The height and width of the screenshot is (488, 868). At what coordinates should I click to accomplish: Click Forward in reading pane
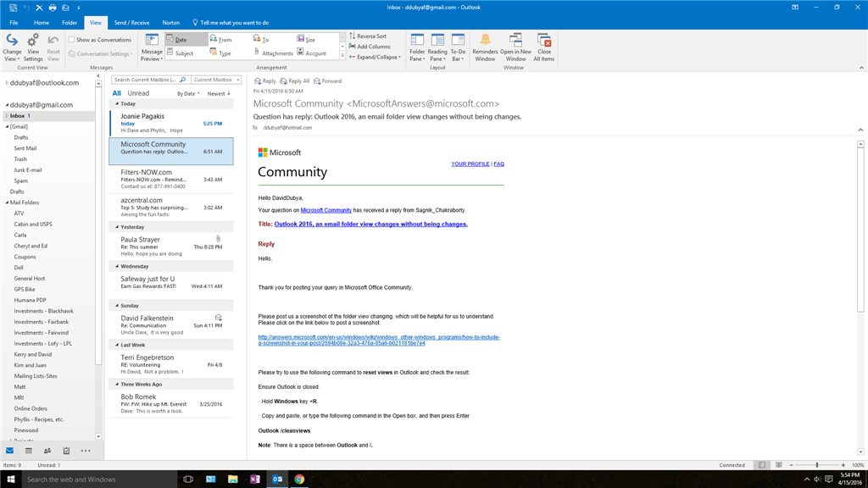pyautogui.click(x=328, y=80)
